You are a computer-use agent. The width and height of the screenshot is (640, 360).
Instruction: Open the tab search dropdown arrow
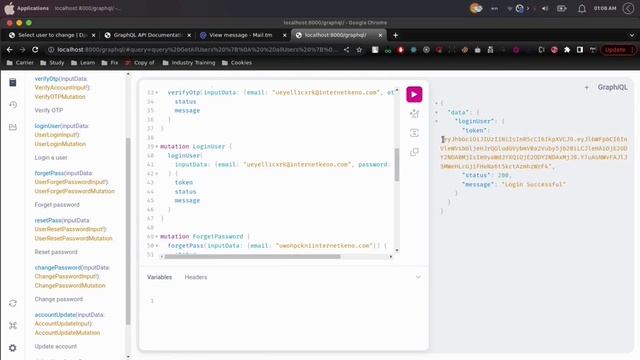coord(631,35)
